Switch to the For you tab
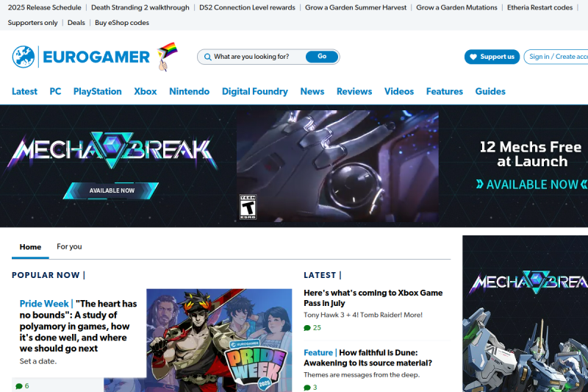This screenshot has width=588, height=392. [69, 246]
